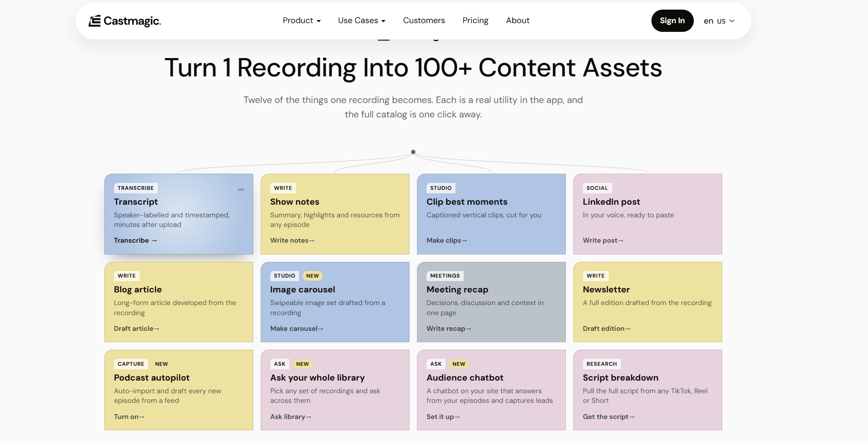Image resolution: width=868 pixels, height=443 pixels.
Task: Click Write post on LinkedIn post card
Action: pyautogui.click(x=603, y=240)
